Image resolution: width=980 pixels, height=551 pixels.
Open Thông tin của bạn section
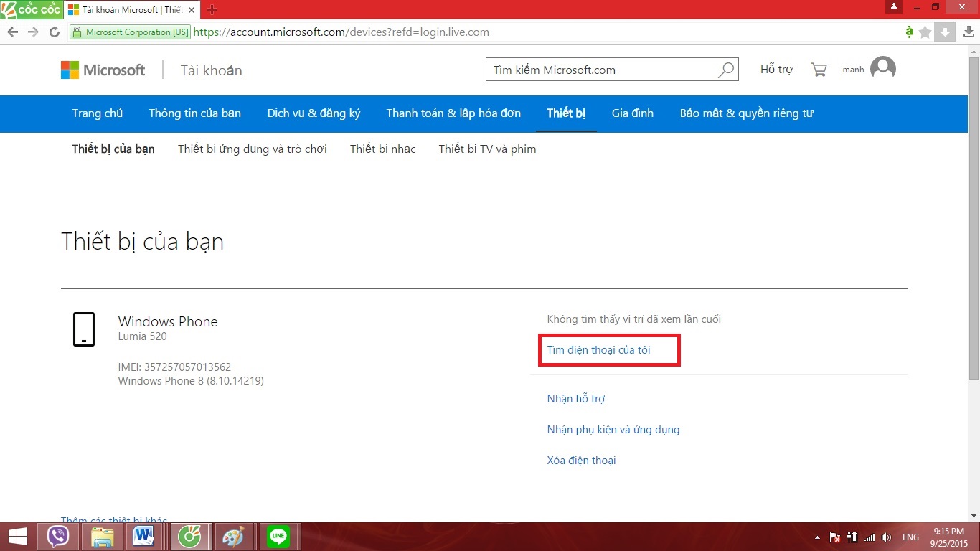[194, 113]
